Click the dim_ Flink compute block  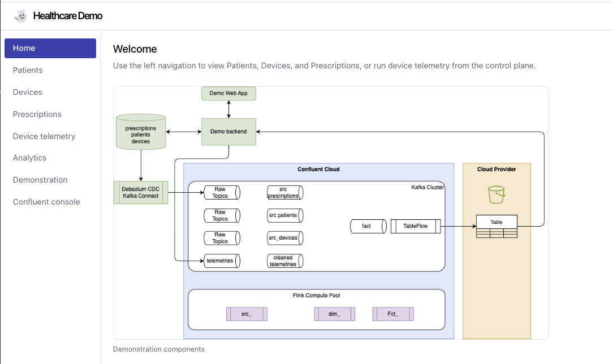[334, 314]
